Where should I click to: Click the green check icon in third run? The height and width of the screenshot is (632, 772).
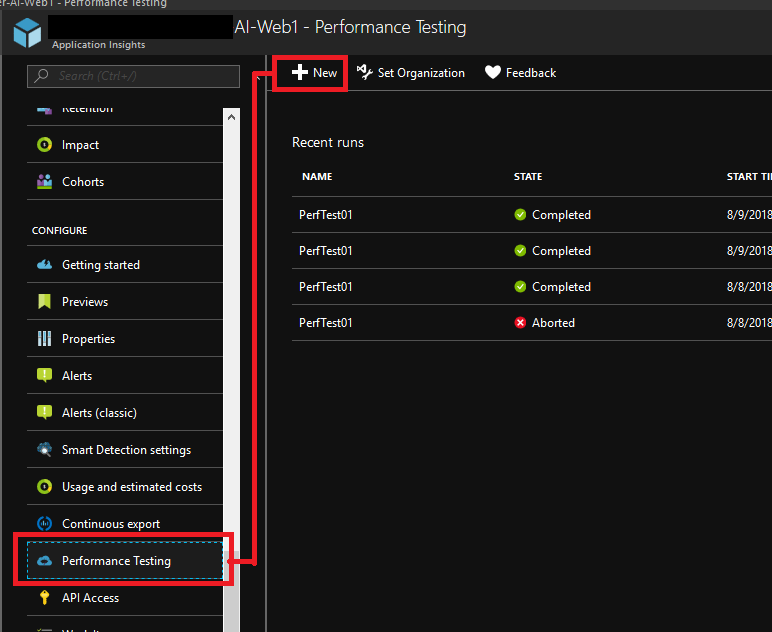pyautogui.click(x=520, y=286)
